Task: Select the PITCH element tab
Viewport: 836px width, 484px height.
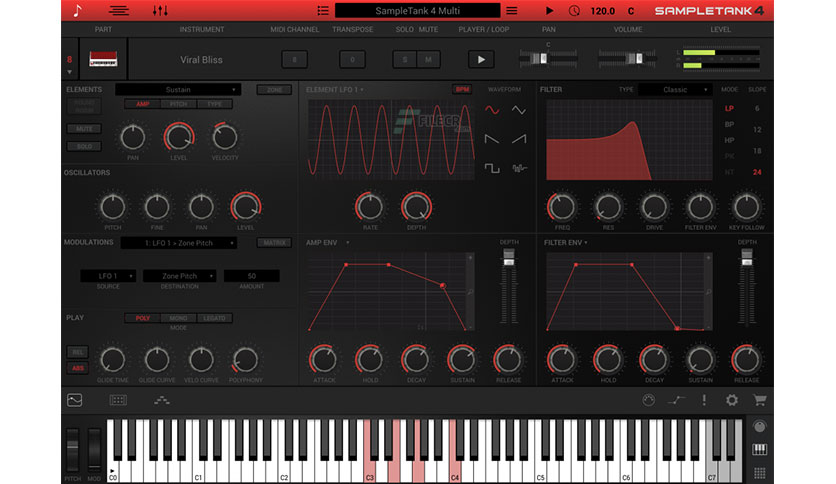Action: pyautogui.click(x=179, y=104)
